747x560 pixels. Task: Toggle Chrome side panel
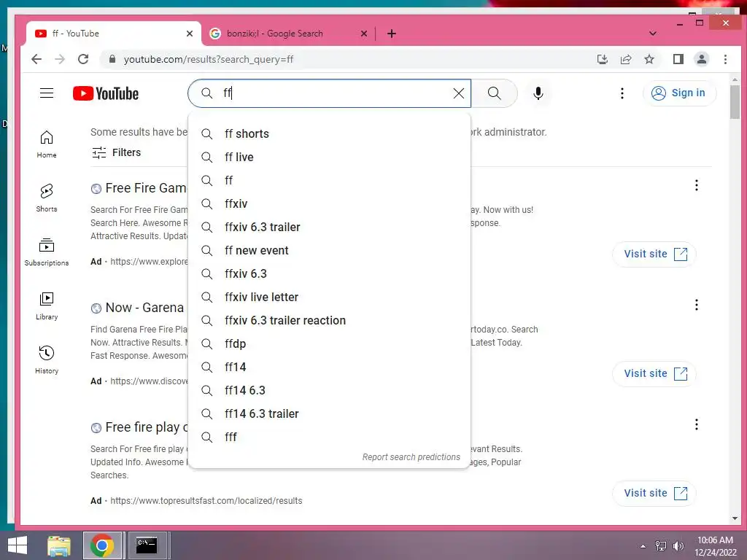pos(678,59)
